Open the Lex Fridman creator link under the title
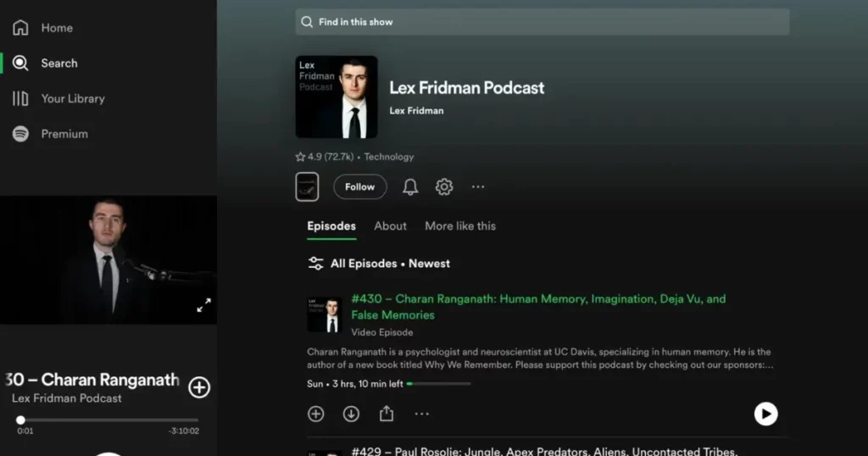 pyautogui.click(x=416, y=111)
